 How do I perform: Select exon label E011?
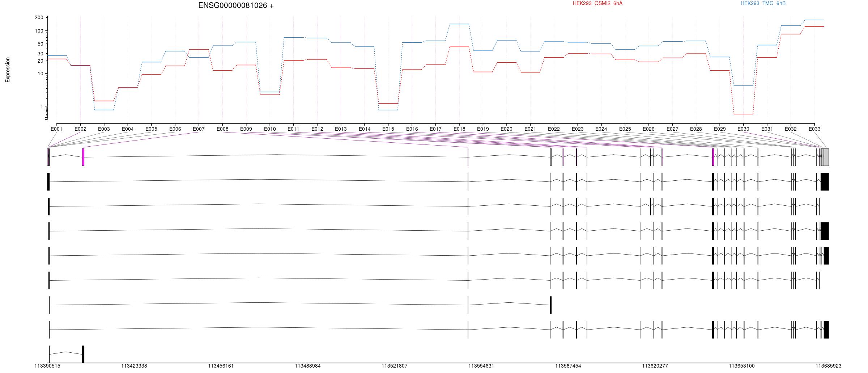tap(293, 129)
